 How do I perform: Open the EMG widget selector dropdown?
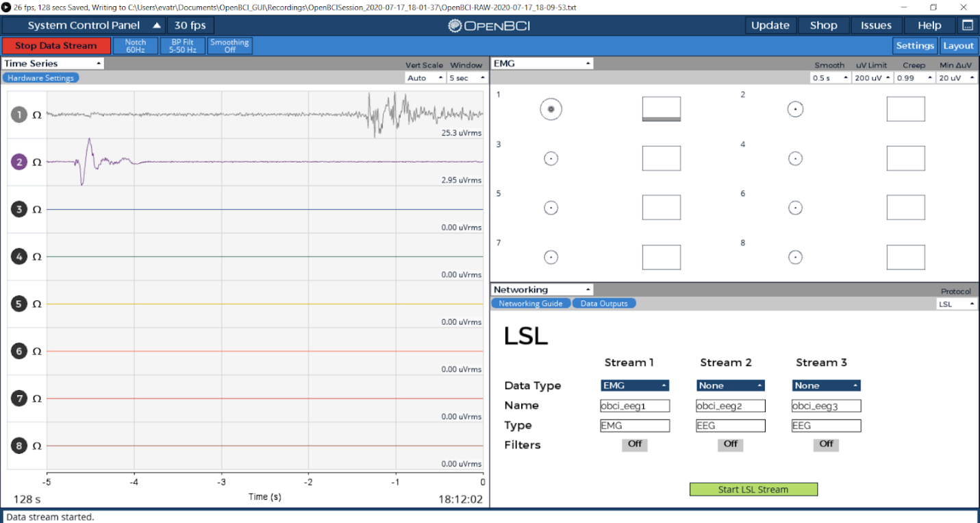(x=542, y=63)
